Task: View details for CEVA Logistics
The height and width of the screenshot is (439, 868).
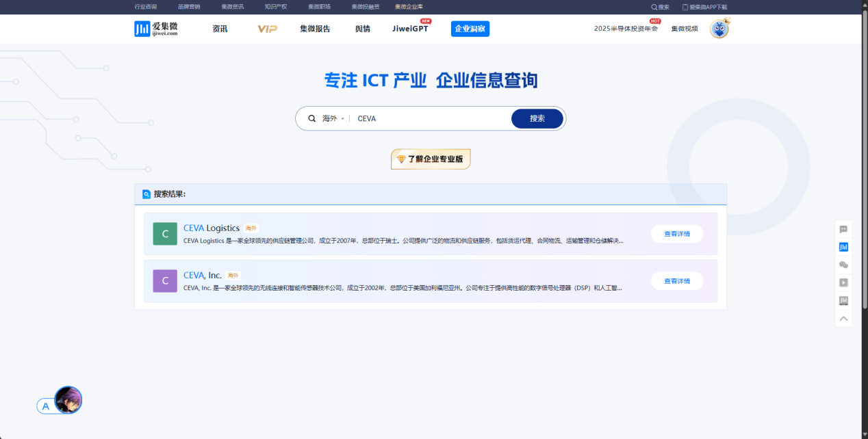Action: click(x=677, y=234)
